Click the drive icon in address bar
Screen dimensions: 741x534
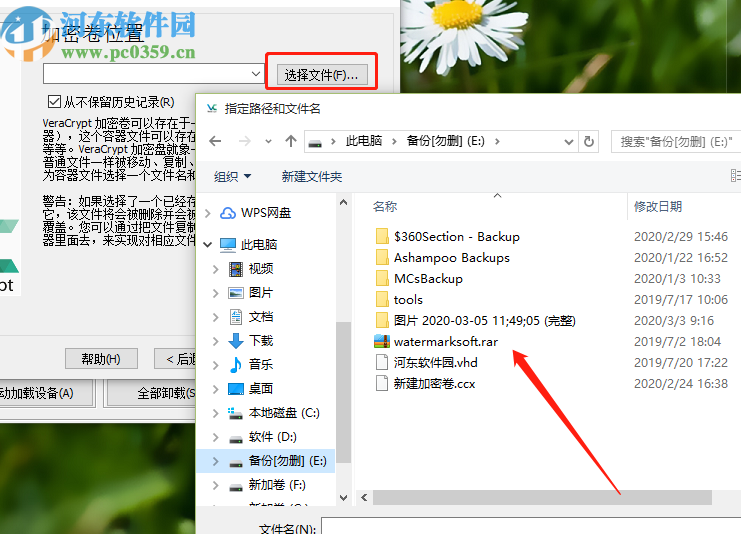pyautogui.click(x=315, y=143)
